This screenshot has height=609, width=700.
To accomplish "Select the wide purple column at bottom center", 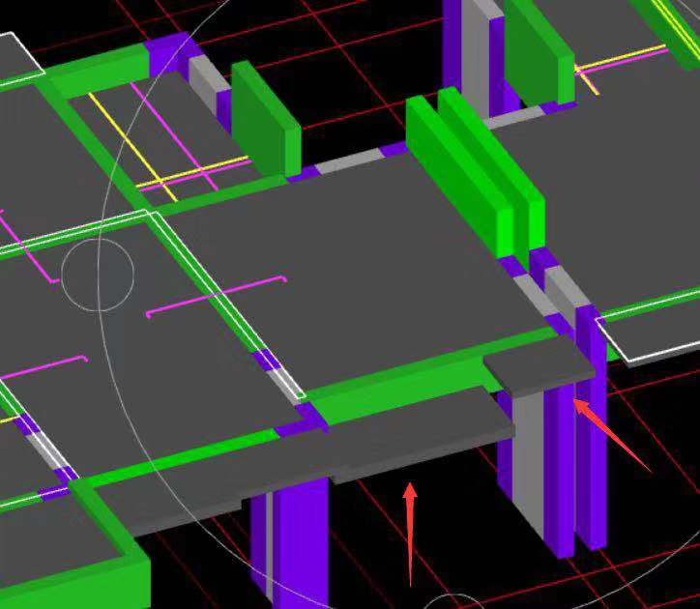I will point(301,542).
